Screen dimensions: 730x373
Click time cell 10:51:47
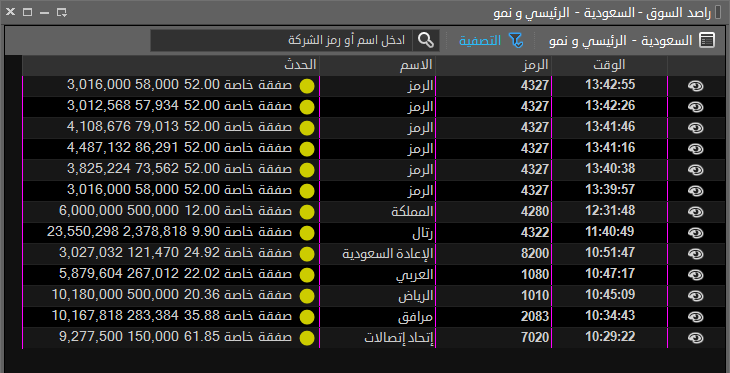coord(610,253)
